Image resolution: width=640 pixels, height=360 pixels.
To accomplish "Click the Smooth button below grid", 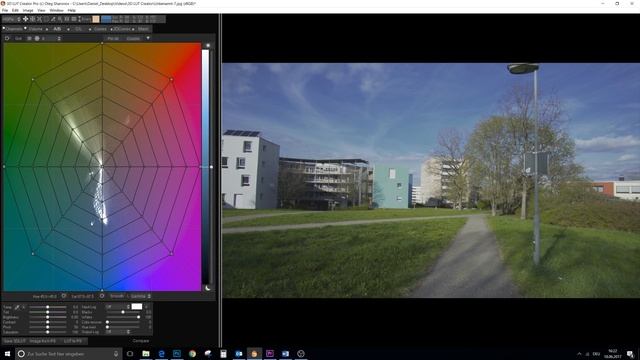I will 117,296.
